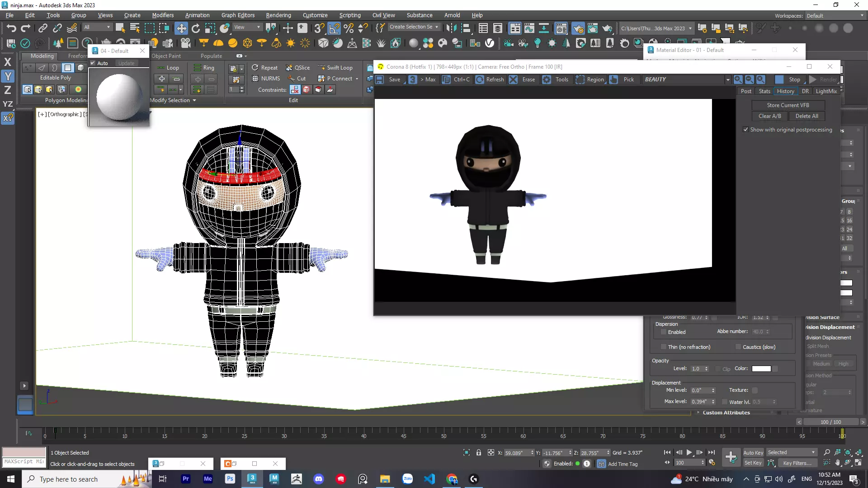The width and height of the screenshot is (868, 488).
Task: Click the Delete All button
Action: point(807,116)
